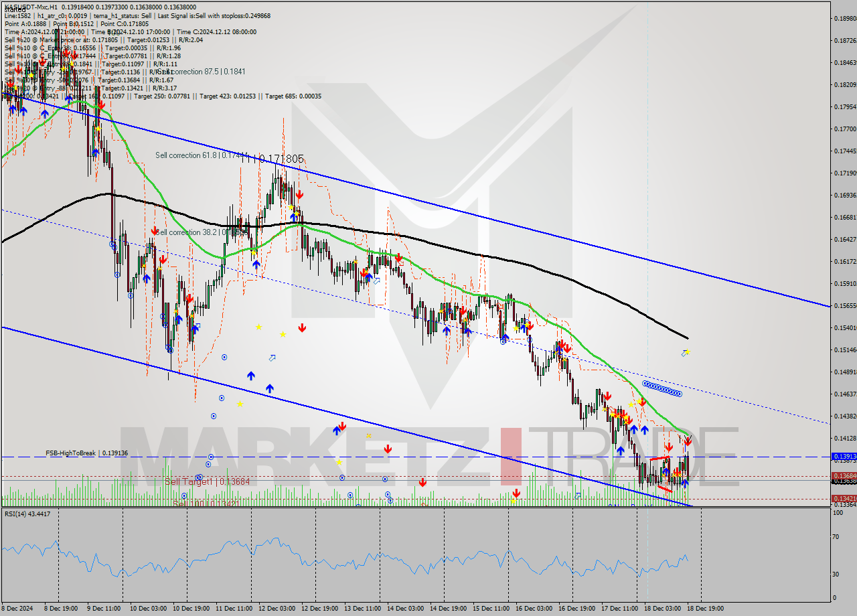Click the '14 Dec 19:00' time axis label

tap(448, 608)
